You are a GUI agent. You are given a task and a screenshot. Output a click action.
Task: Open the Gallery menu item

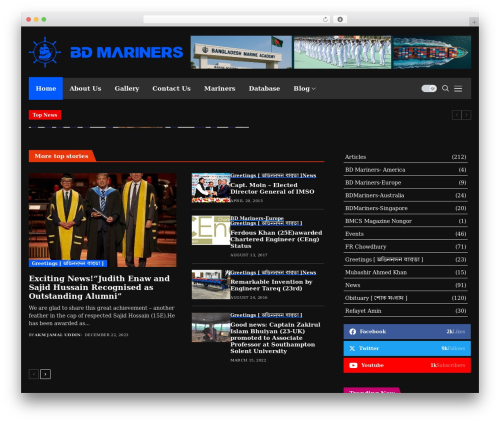pyautogui.click(x=127, y=88)
